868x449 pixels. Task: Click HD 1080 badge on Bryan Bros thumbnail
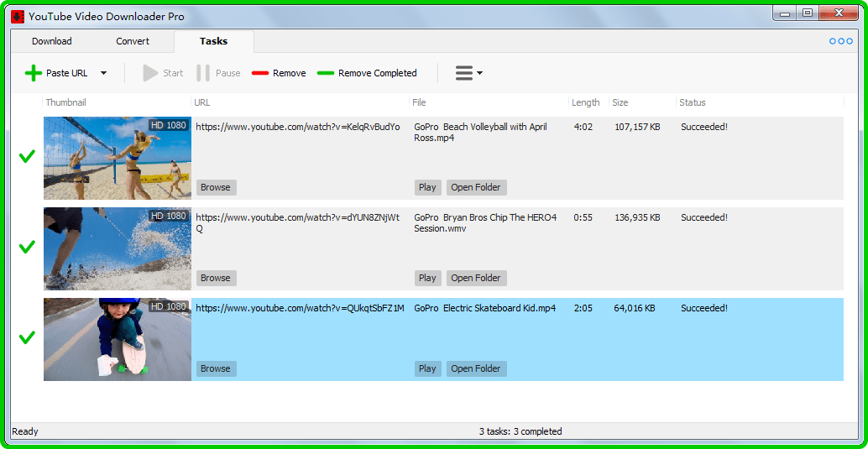(169, 216)
